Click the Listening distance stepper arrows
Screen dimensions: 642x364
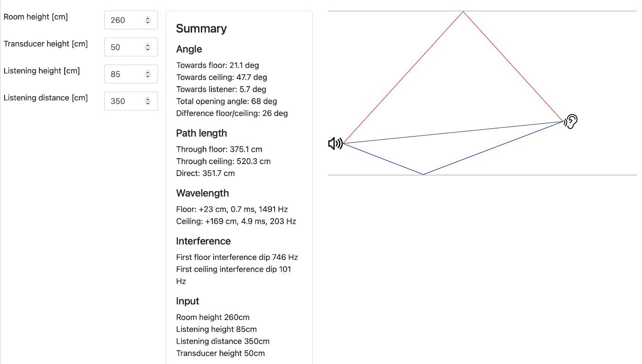[148, 101]
